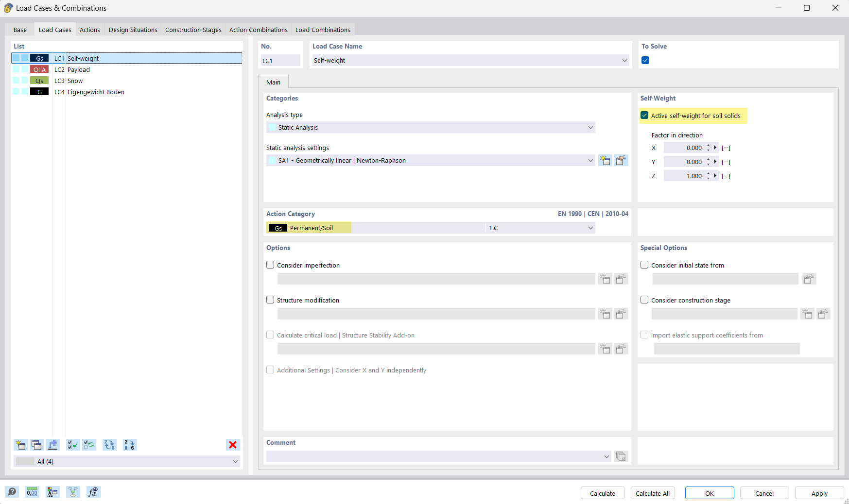Click the Z factor value field

pyautogui.click(x=684, y=176)
